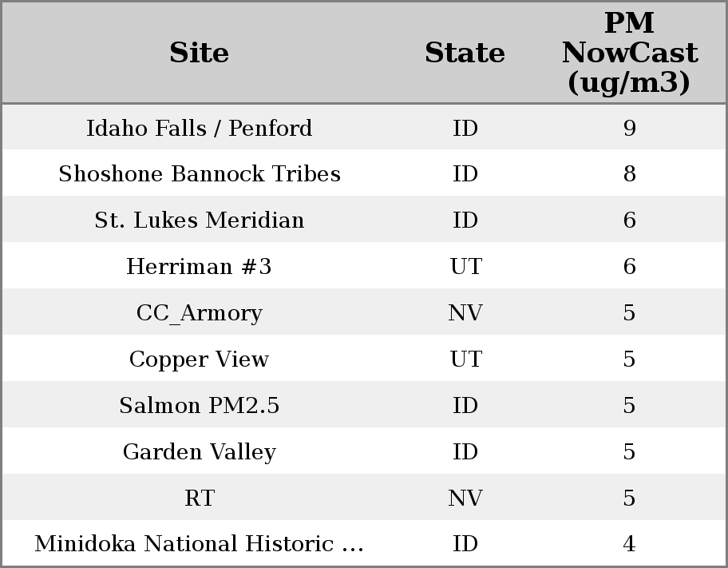Click the NV state cell for CC_Armory
The width and height of the screenshot is (728, 568).
click(465, 313)
